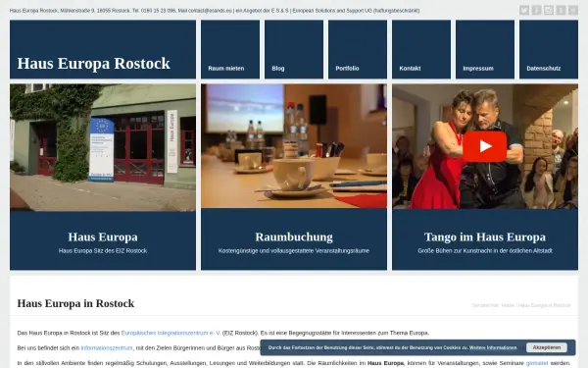The height and width of the screenshot is (368, 588).
Task: Follow the Informationszentrum link
Action: 107,348
